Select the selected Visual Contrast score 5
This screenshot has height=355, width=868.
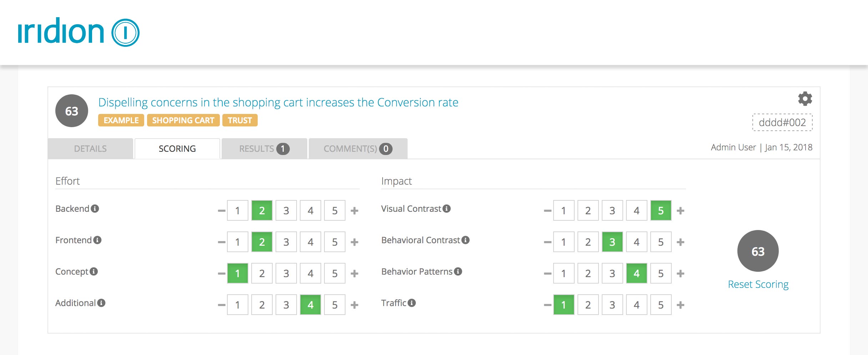pos(661,211)
